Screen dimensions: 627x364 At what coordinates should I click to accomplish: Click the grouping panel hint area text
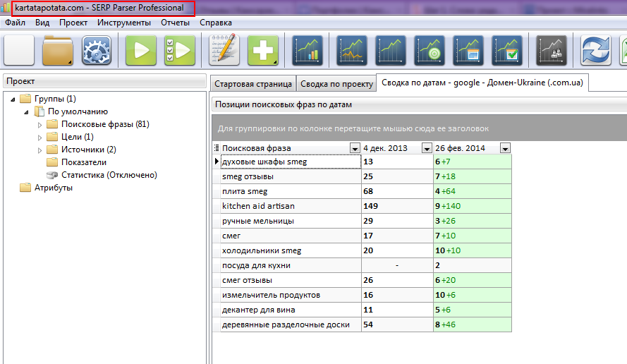click(353, 128)
